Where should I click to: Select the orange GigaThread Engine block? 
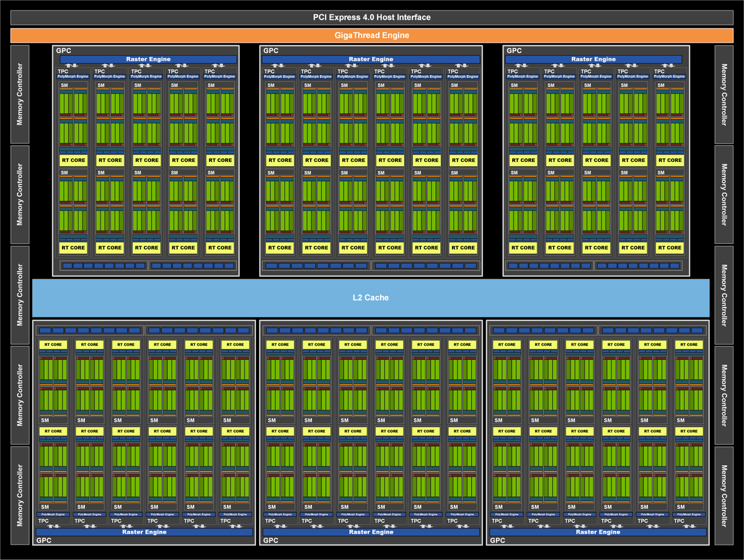tap(371, 35)
